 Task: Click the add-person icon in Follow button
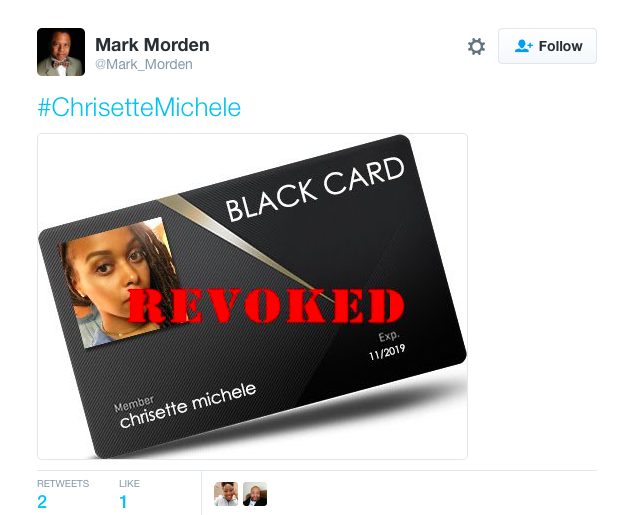tap(523, 46)
